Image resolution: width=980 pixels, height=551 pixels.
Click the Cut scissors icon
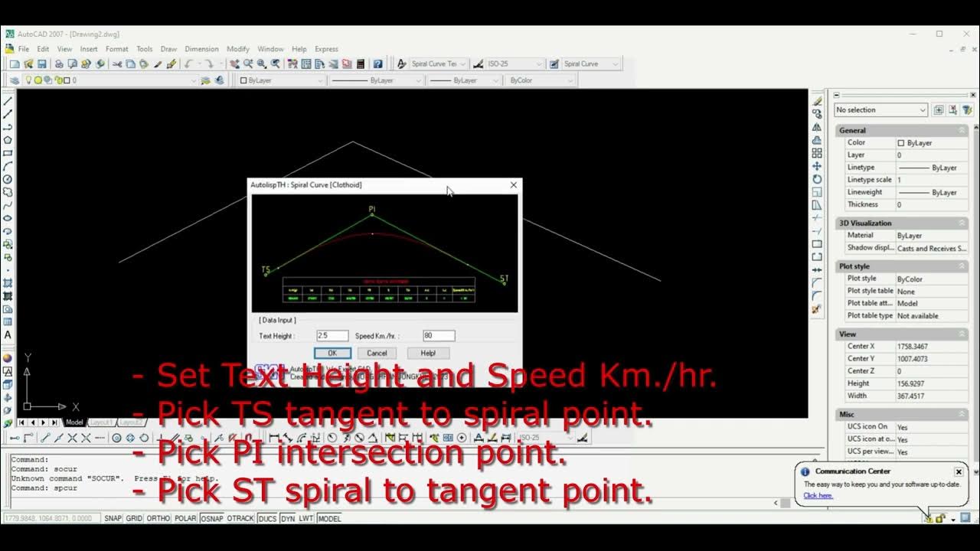116,64
